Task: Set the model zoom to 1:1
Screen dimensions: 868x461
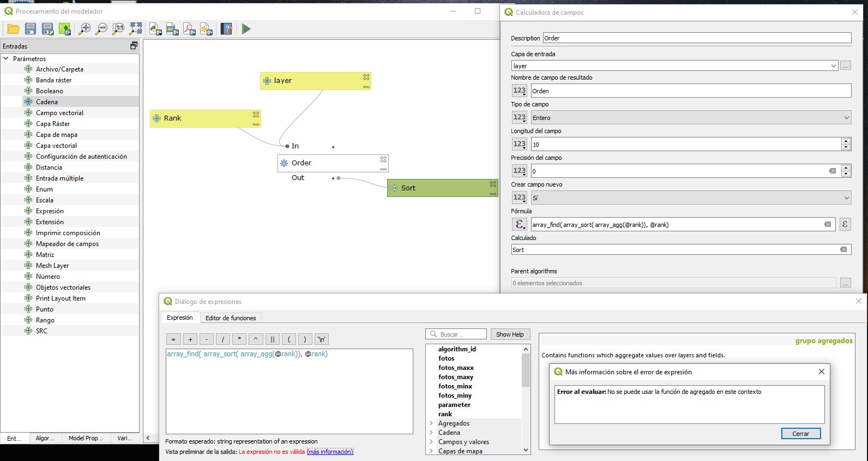Action: coord(118,29)
